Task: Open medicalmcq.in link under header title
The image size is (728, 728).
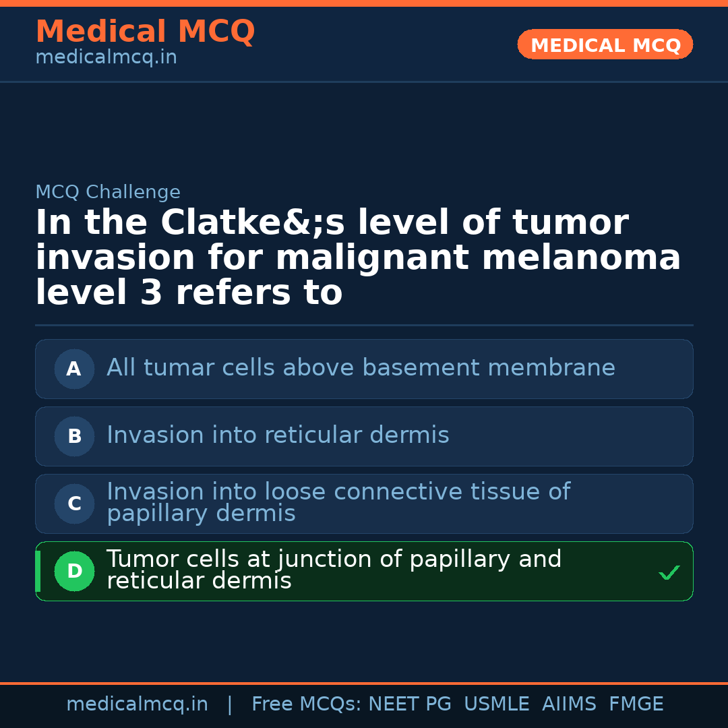Action: click(106, 58)
